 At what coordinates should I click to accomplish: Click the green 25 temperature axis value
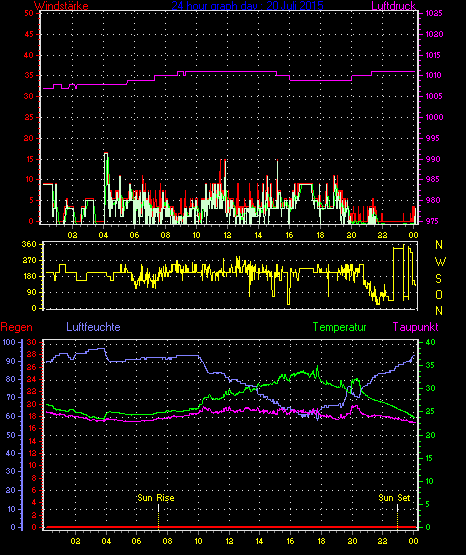click(x=430, y=412)
